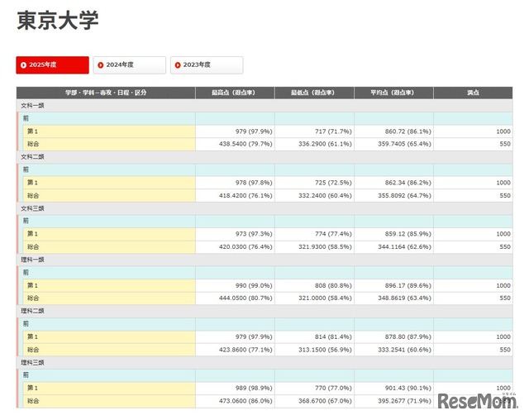Viewport: 529px width, 420px height.
Task: Click the 973 (97.3%) cell
Action: click(x=235, y=234)
